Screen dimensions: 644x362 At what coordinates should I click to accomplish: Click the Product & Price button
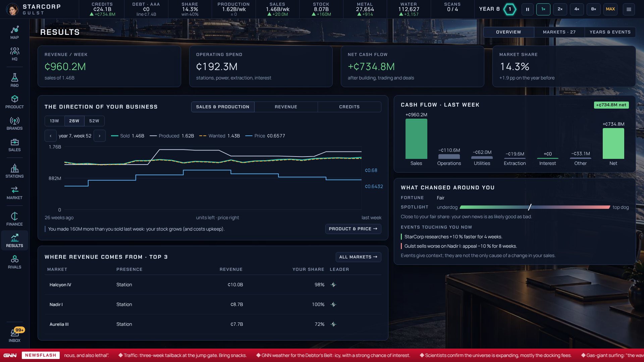point(353,229)
